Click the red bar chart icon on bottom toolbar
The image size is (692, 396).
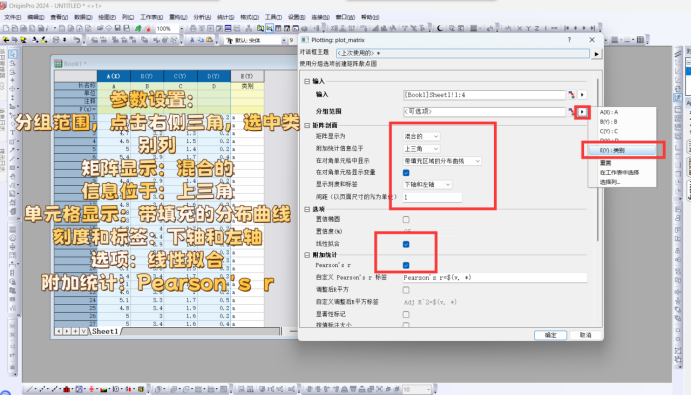point(66,389)
